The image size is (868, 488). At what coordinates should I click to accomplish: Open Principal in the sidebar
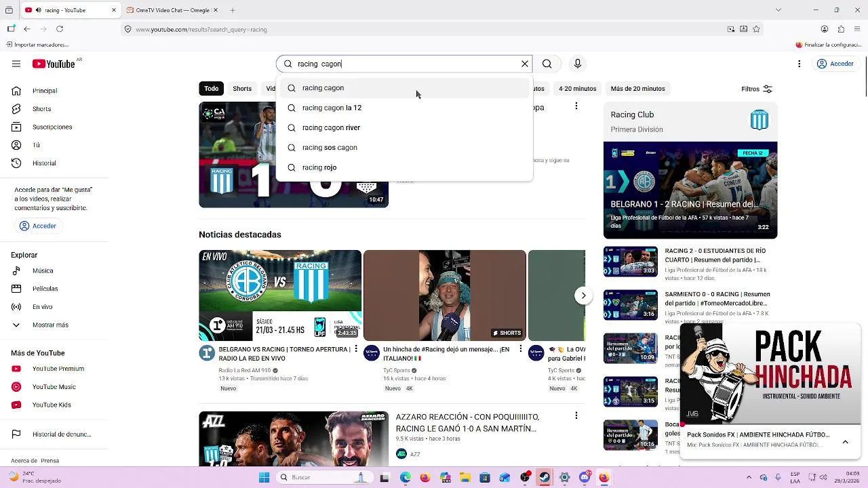tap(45, 91)
